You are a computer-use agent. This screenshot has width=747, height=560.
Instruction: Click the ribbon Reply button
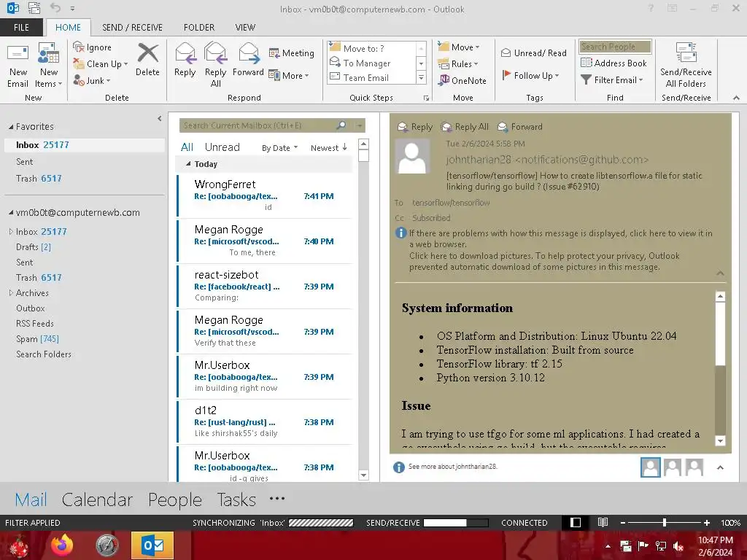tap(185, 60)
